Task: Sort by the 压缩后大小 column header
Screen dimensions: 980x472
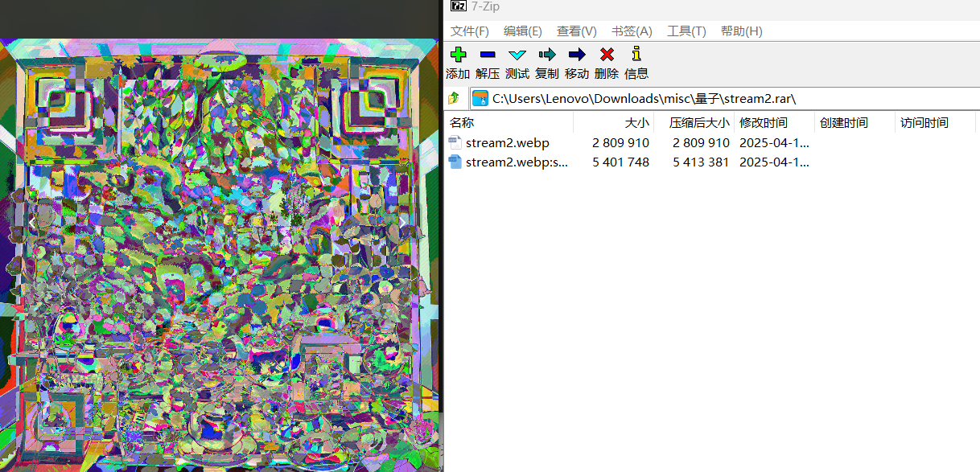Action: (694, 123)
